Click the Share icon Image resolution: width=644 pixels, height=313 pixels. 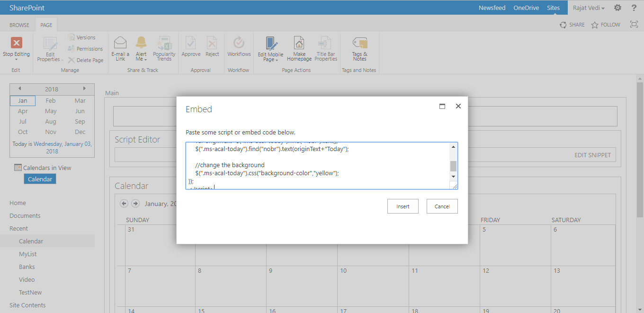[563, 25]
